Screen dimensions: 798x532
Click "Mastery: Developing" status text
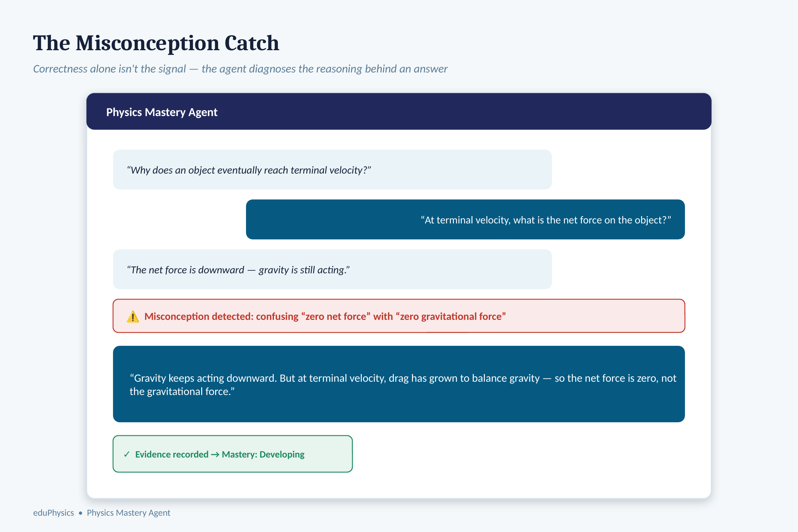coord(263,454)
